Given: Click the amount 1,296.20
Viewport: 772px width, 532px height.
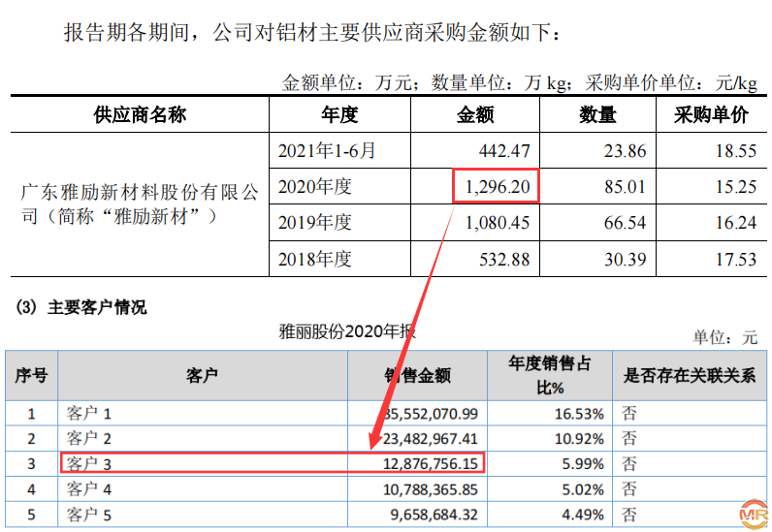Looking at the screenshot, I should (x=498, y=186).
